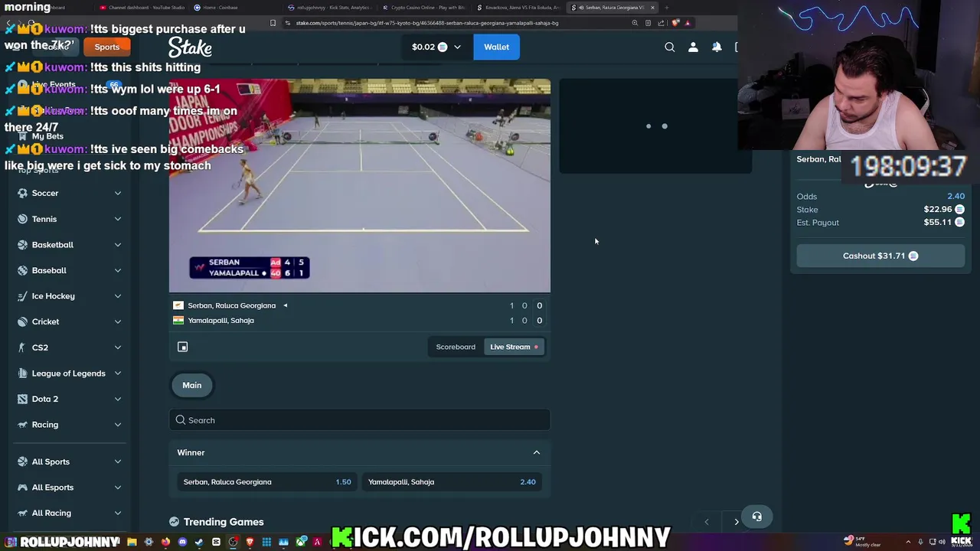This screenshot has height=551, width=980.
Task: Open the user profile icon
Action: tap(693, 47)
